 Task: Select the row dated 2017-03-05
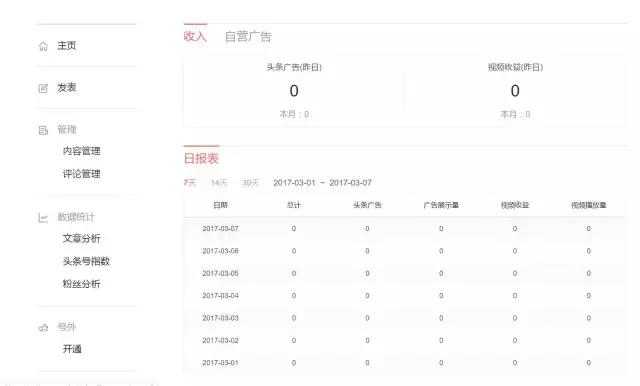pyautogui.click(x=404, y=273)
